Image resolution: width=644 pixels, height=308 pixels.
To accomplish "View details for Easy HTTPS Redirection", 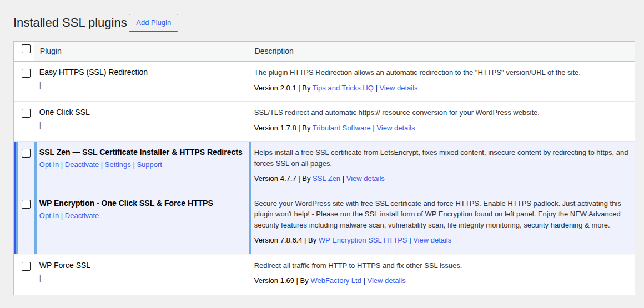I will [x=399, y=88].
